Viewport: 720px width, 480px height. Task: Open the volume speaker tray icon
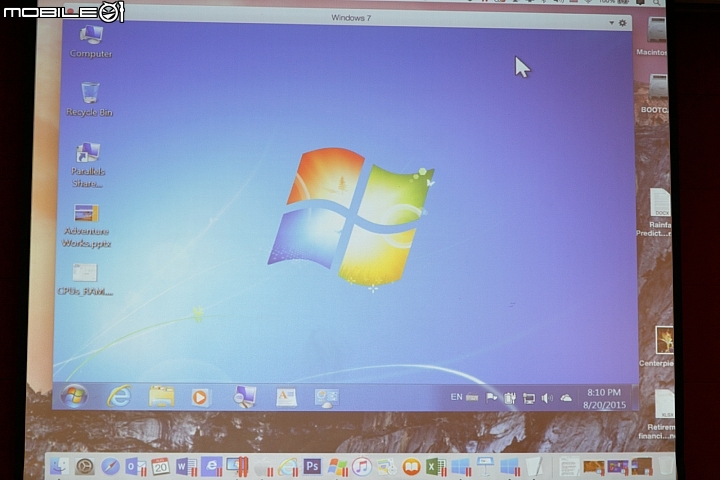point(547,398)
